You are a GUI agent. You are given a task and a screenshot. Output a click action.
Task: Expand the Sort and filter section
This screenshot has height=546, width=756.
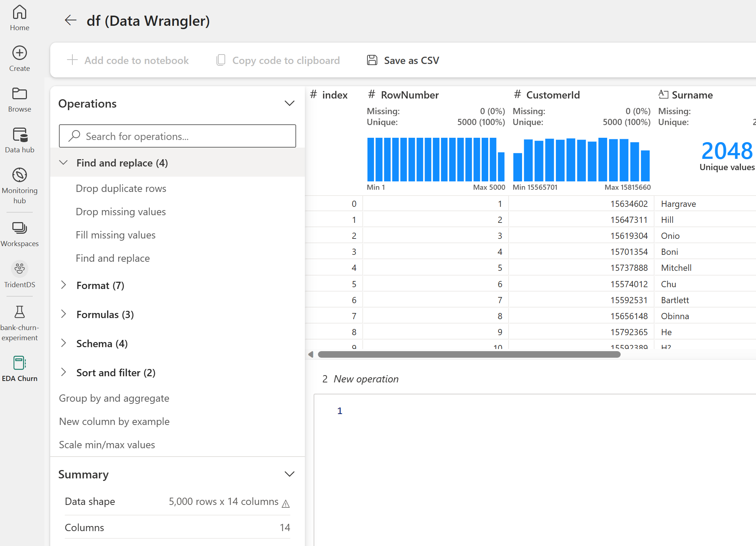click(115, 372)
